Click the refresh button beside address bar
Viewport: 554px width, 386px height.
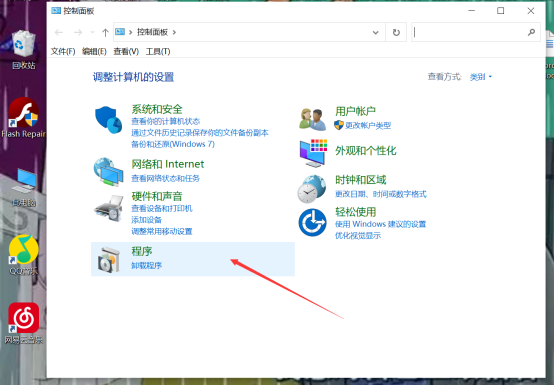point(396,32)
